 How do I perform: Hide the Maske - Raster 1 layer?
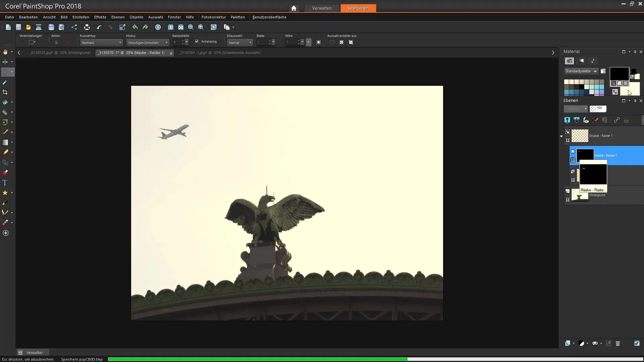click(573, 160)
